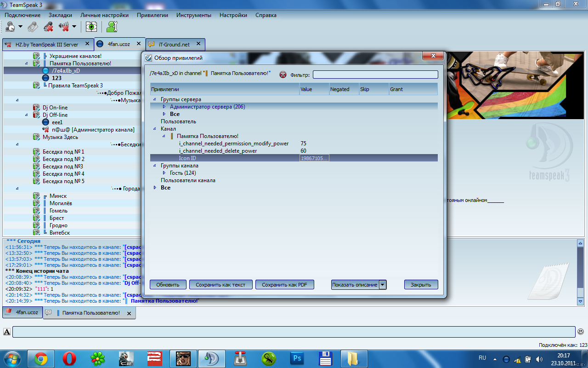Click the red clear-filter icon
Screen dimensions: 588x368
pyautogui.click(x=283, y=75)
